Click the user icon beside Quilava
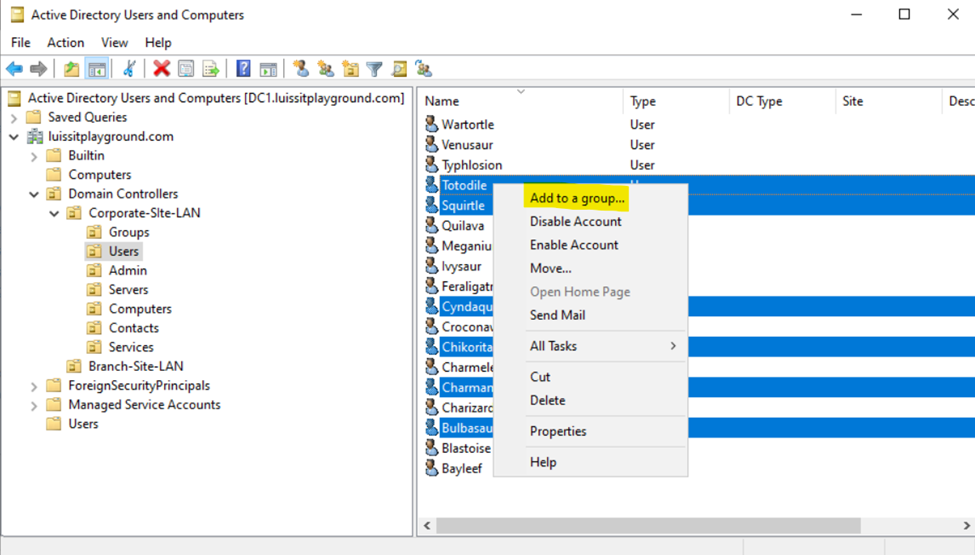975x555 pixels. pyautogui.click(x=432, y=226)
